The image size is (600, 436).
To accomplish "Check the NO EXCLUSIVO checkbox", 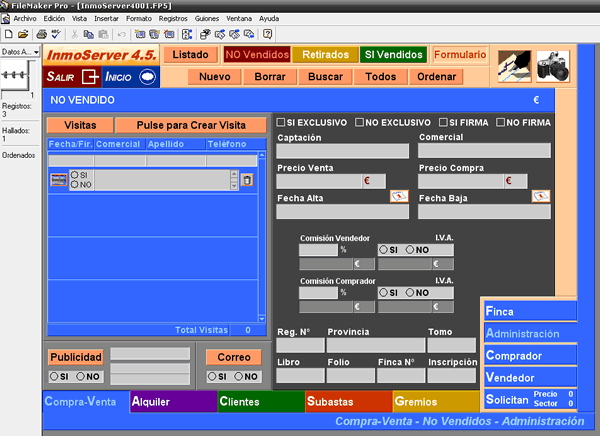I will click(x=359, y=122).
